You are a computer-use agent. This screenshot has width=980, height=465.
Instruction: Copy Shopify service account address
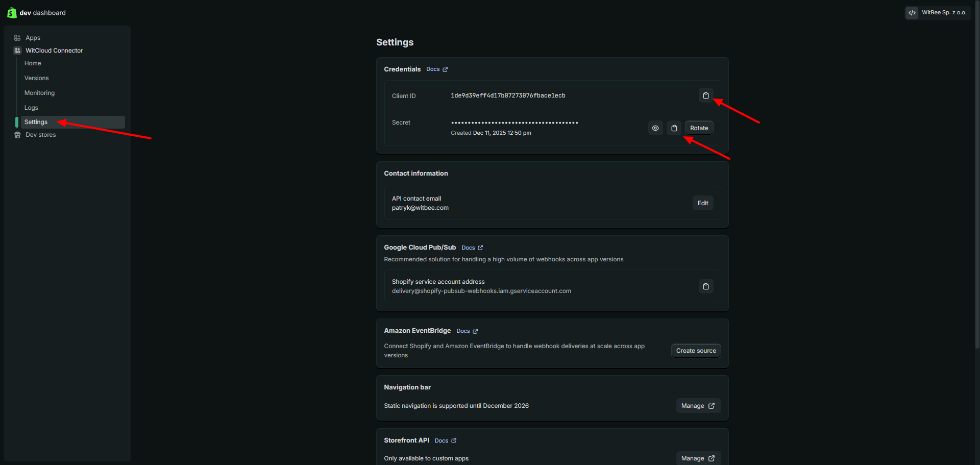click(x=705, y=286)
